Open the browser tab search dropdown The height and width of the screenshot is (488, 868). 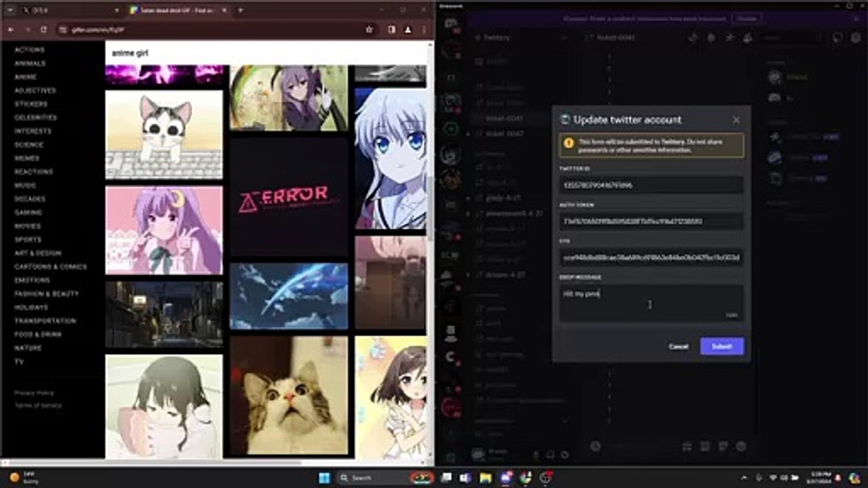(9, 11)
